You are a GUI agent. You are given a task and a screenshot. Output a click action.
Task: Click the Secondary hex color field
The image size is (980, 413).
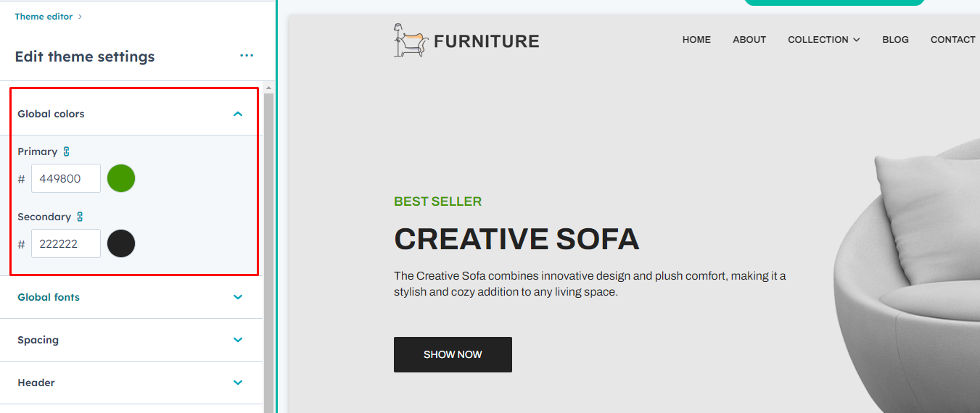pyautogui.click(x=66, y=243)
